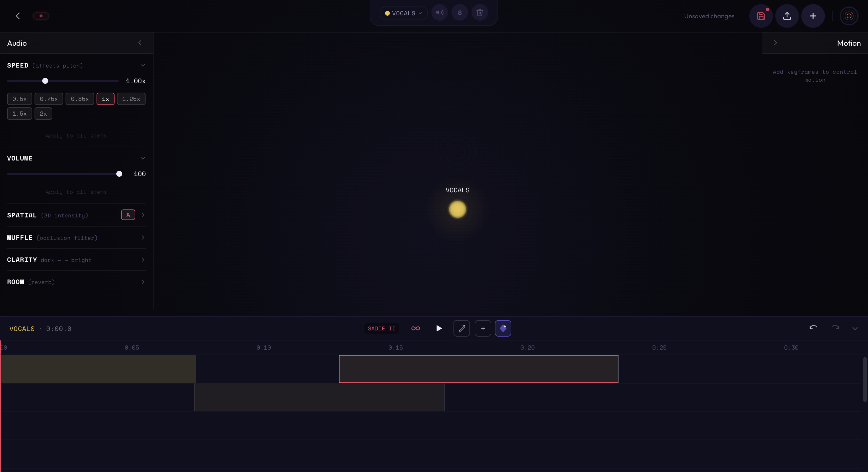
Task: Select 1x speed preset
Action: (105, 99)
